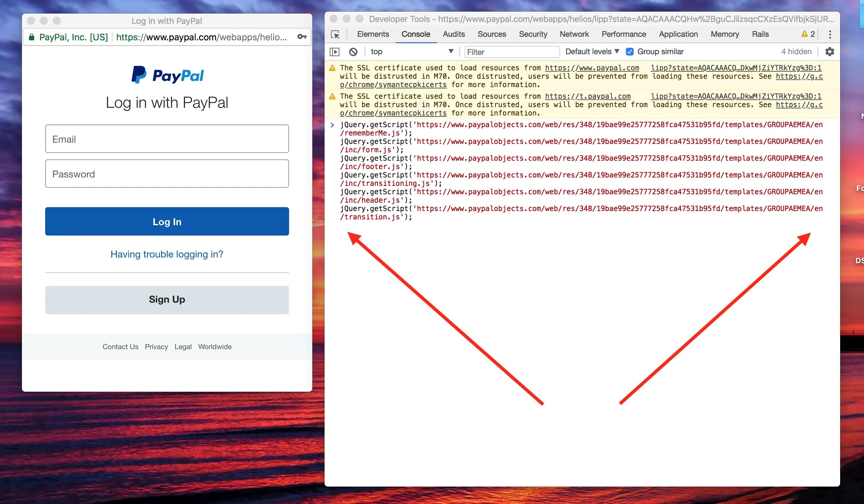Switch to the Application tab
864x504 pixels.
(678, 34)
